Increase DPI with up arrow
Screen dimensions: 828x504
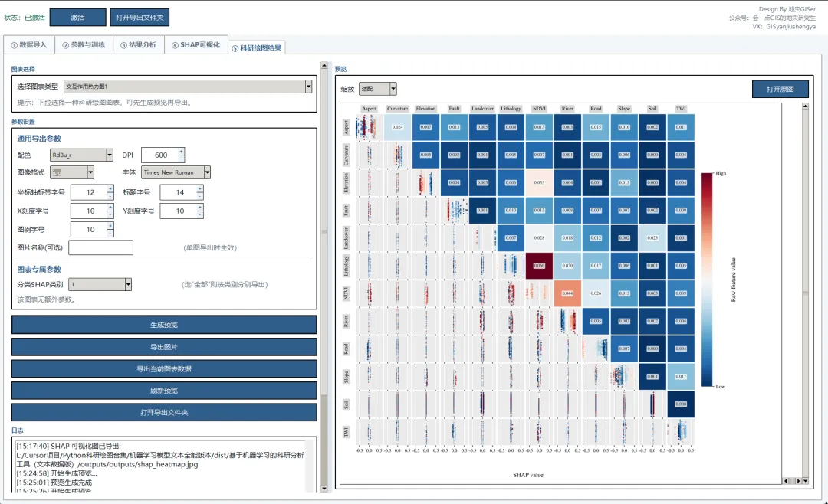[181, 152]
